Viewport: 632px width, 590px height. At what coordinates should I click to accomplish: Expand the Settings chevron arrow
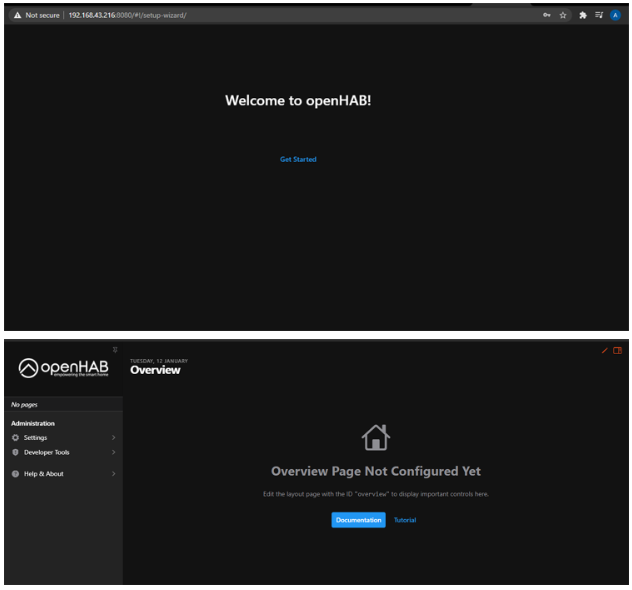(x=113, y=437)
